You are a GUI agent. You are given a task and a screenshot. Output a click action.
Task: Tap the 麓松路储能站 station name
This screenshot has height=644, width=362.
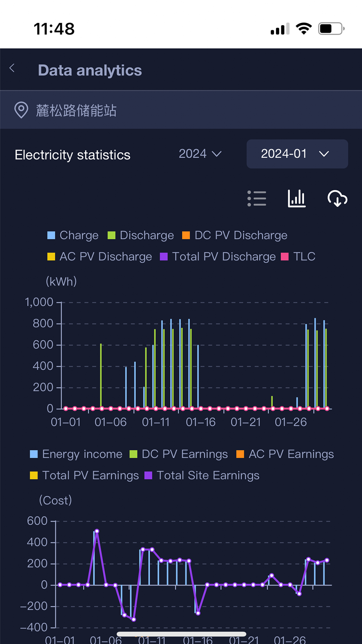point(76,110)
